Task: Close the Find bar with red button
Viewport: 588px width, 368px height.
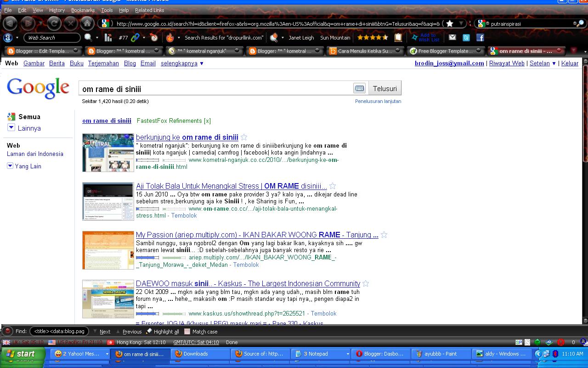Action: pos(8,331)
